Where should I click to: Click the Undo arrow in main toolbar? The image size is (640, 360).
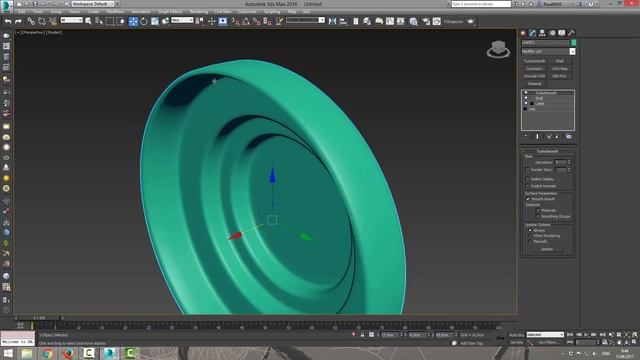[x=8, y=21]
